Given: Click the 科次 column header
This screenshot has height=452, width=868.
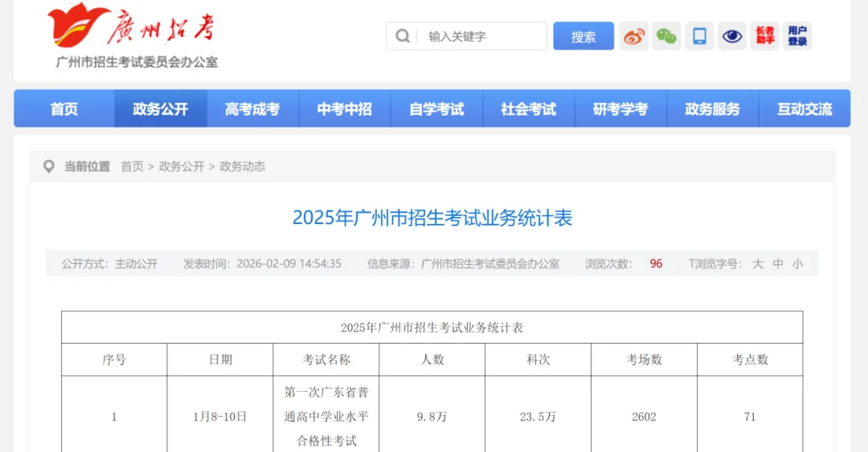Looking at the screenshot, I should click(x=538, y=360).
